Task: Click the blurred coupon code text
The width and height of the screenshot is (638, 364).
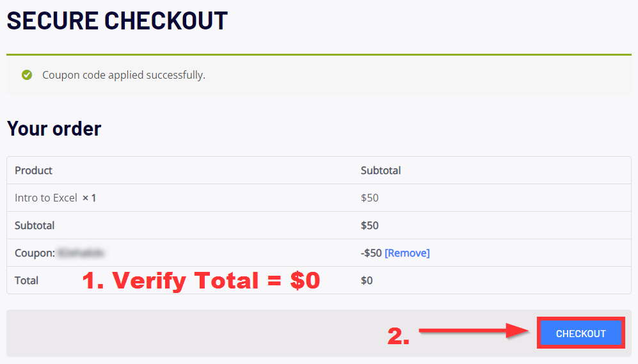Action: 81,253
